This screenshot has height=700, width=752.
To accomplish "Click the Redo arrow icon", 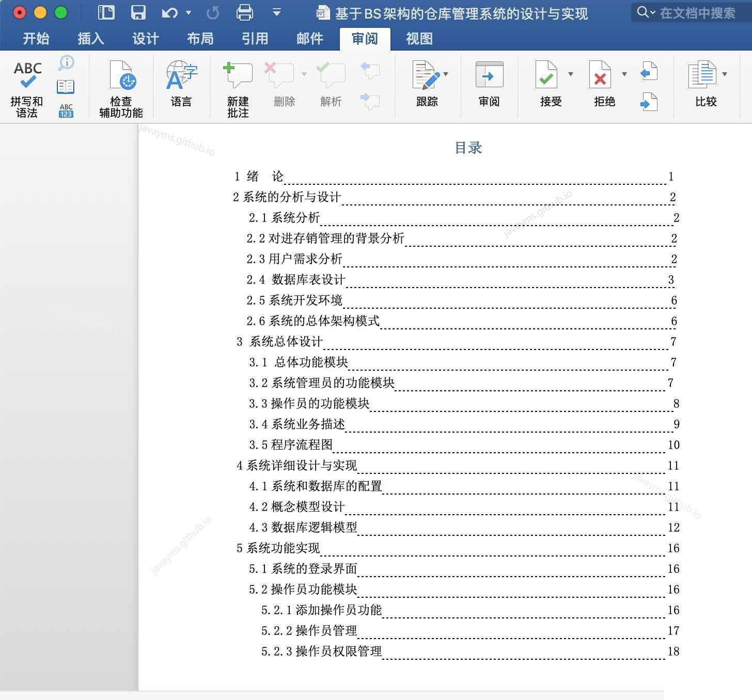I will click(x=213, y=13).
